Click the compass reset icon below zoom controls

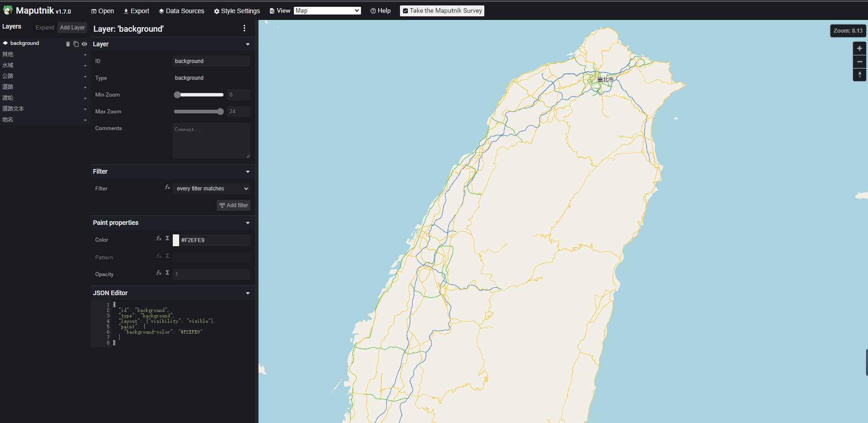(859, 75)
